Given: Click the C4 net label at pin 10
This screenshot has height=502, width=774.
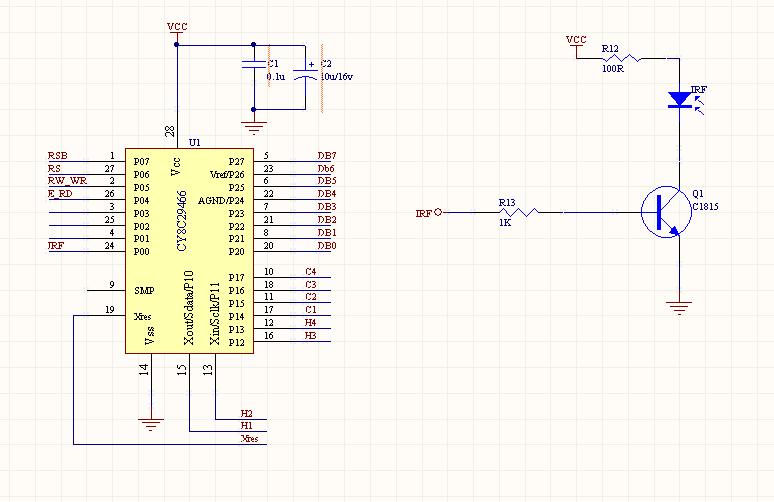Looking at the screenshot, I should click(x=310, y=271).
